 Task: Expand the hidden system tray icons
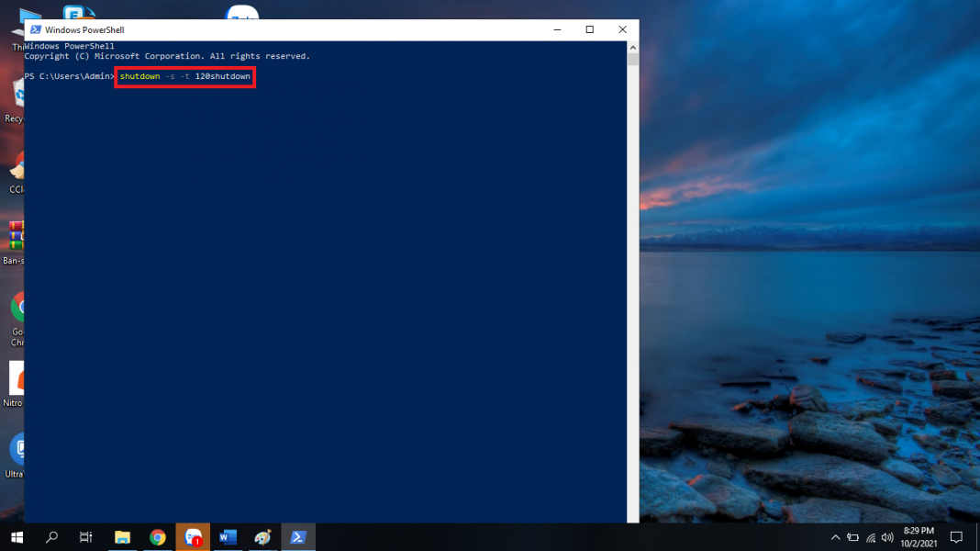[835, 537]
